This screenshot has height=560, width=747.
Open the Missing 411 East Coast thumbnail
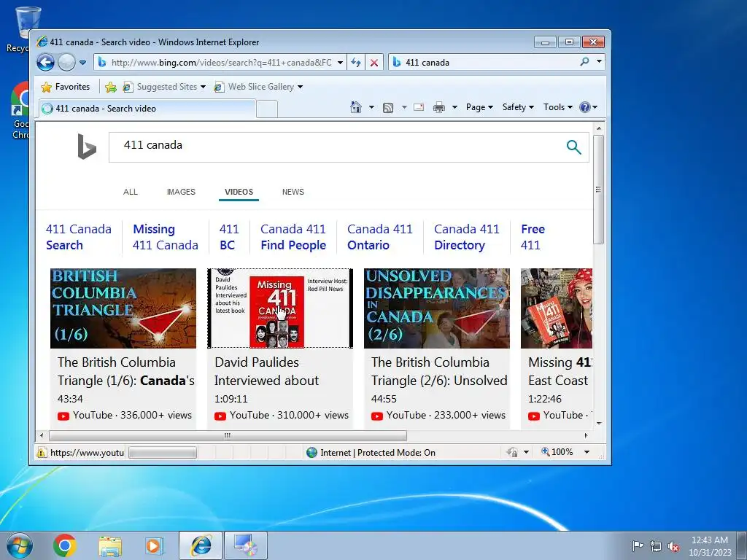(x=557, y=308)
